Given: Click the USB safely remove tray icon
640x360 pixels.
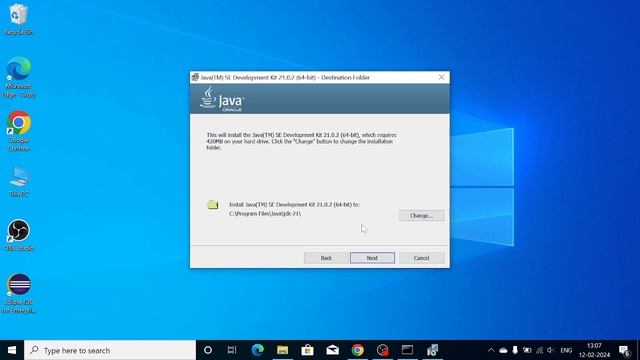Looking at the screenshot, I should pyautogui.click(x=515, y=350).
